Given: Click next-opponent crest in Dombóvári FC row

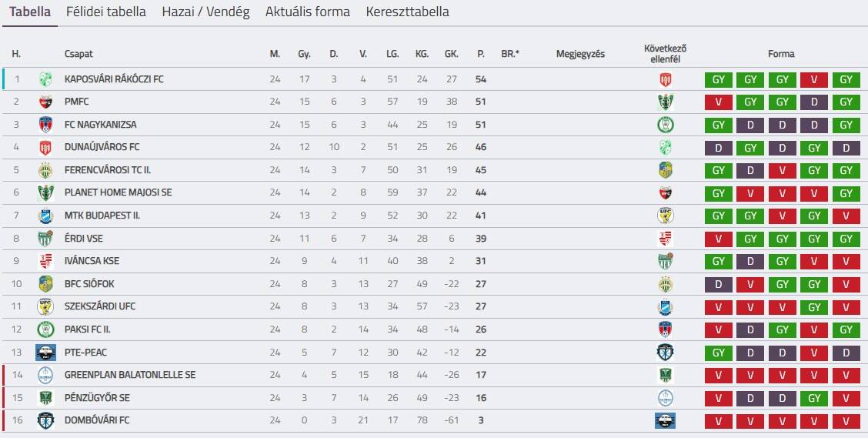Looking at the screenshot, I should point(665,421).
